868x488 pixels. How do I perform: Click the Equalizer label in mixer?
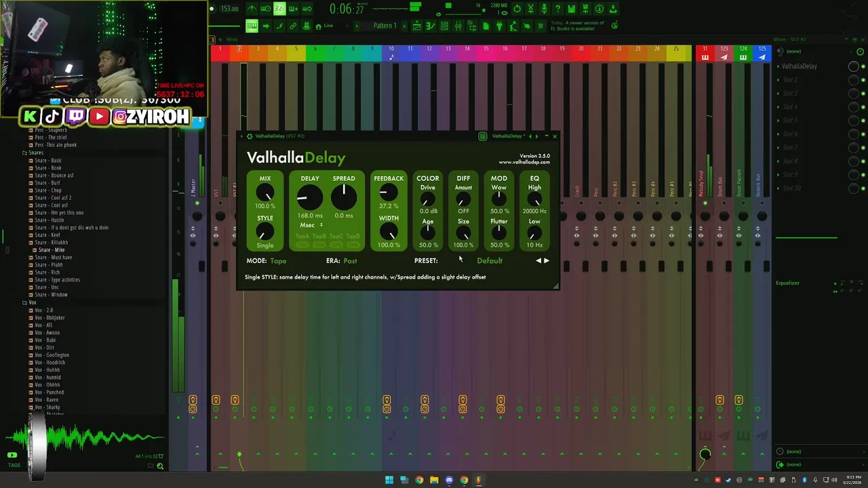click(787, 283)
